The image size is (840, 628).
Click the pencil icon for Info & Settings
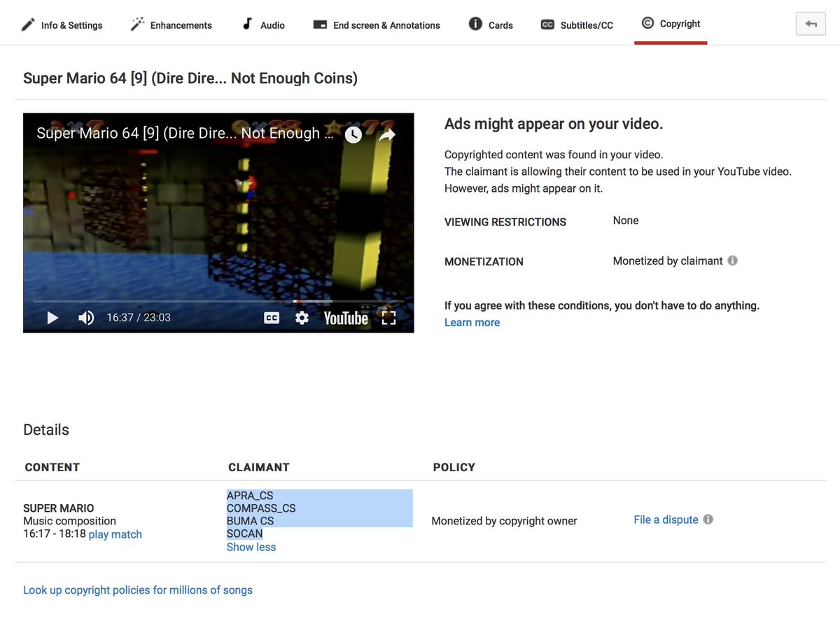(x=28, y=25)
